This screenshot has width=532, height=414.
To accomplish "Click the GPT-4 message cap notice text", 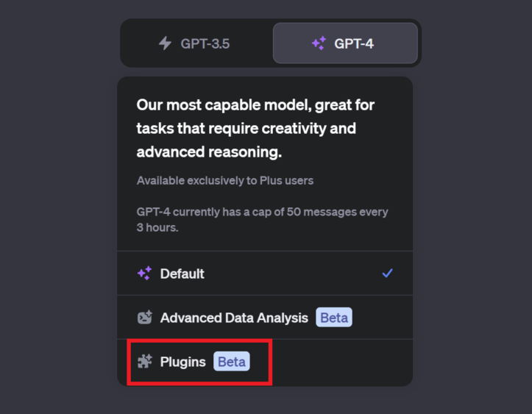I will (x=262, y=219).
